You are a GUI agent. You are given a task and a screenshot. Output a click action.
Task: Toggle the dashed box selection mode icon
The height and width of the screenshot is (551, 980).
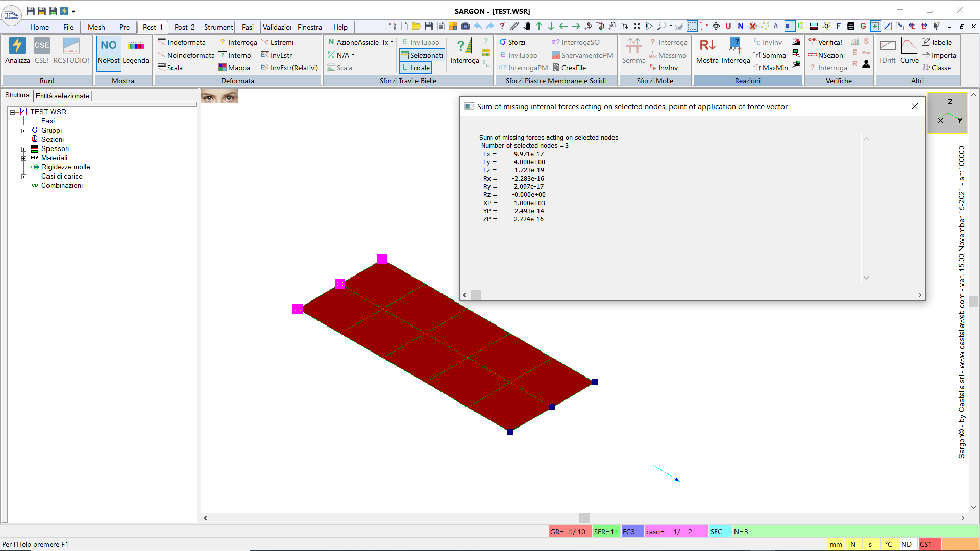(692, 26)
